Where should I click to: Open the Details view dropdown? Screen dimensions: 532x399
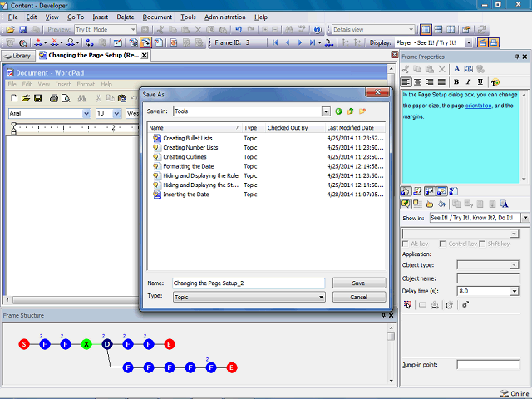[411, 30]
